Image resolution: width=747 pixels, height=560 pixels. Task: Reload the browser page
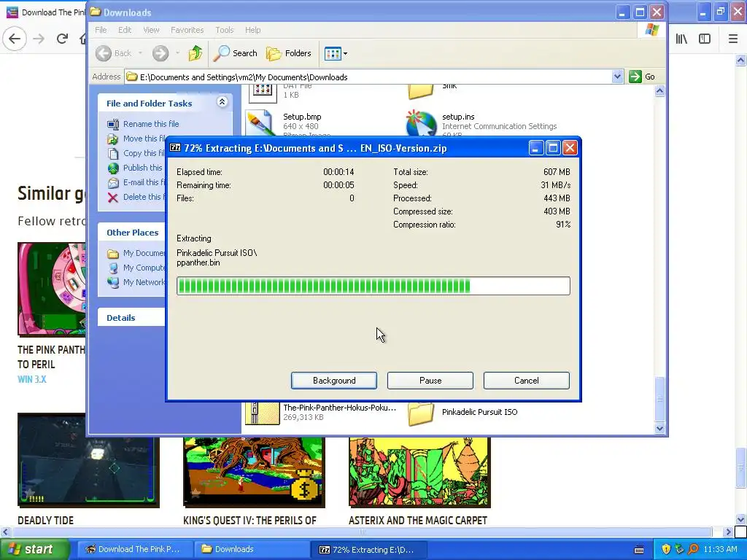pyautogui.click(x=62, y=39)
